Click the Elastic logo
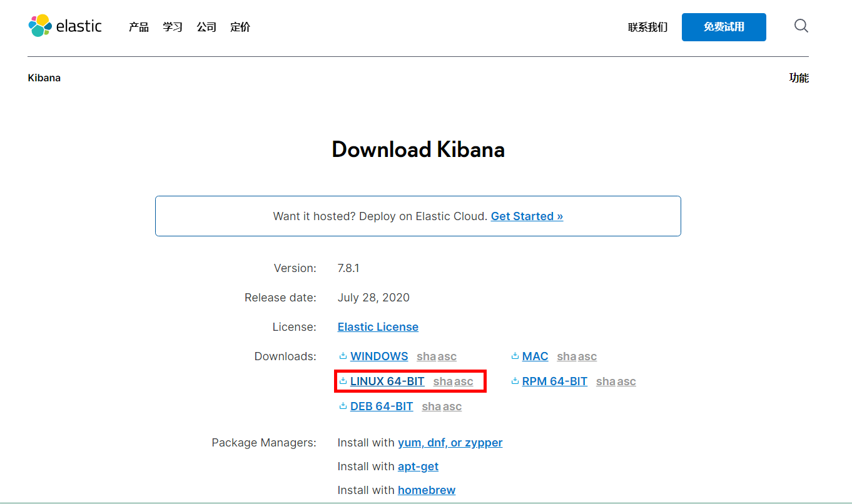 pos(65,26)
